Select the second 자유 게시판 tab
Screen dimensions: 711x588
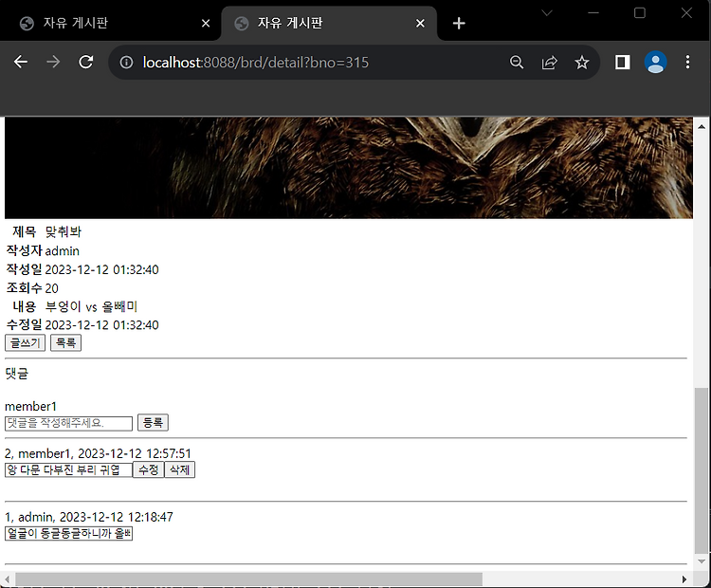(329, 23)
